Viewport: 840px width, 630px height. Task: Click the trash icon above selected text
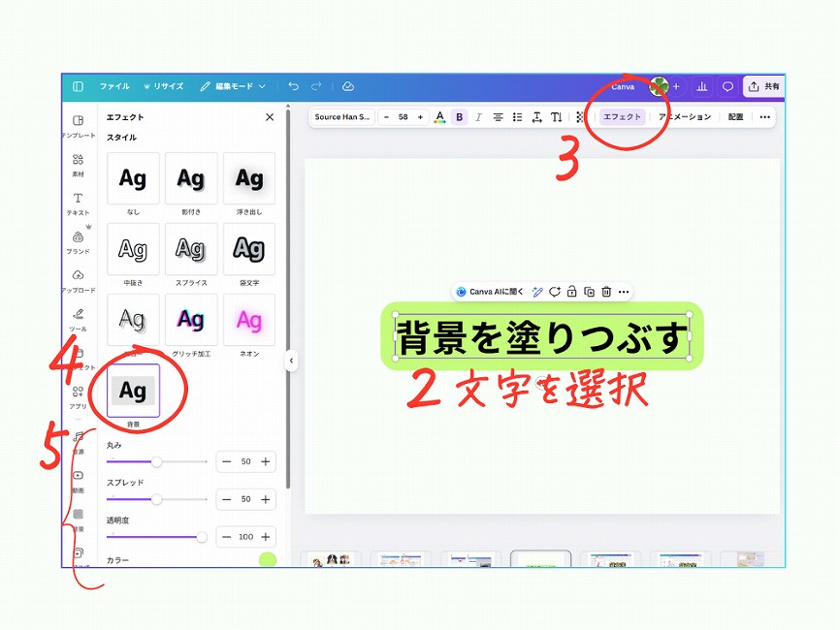click(606, 292)
